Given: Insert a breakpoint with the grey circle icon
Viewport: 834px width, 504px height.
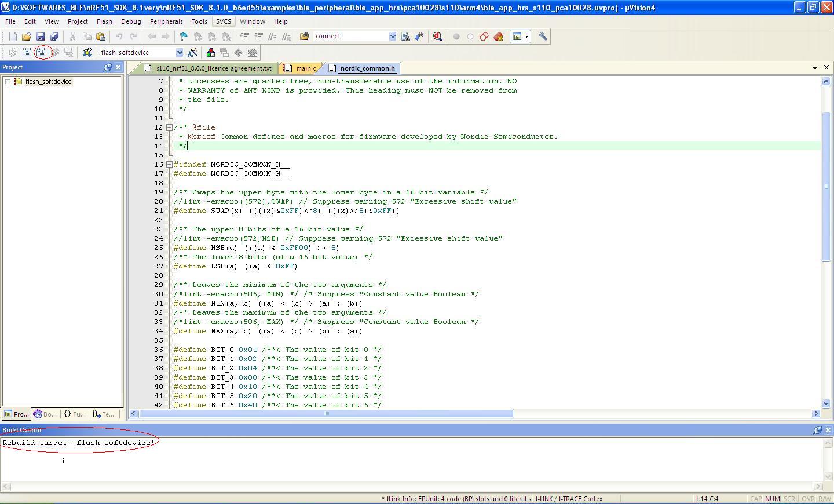Looking at the screenshot, I should pyautogui.click(x=456, y=36).
